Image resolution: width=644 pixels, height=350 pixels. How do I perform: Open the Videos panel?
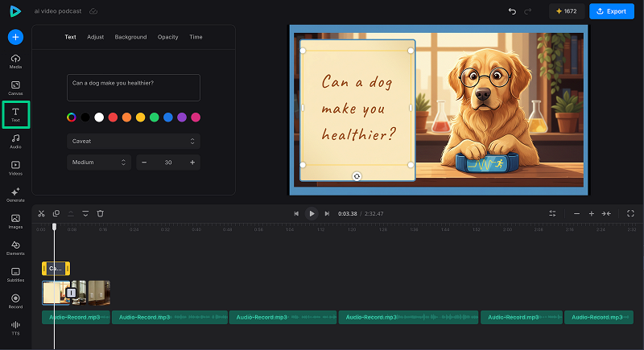pyautogui.click(x=15, y=168)
